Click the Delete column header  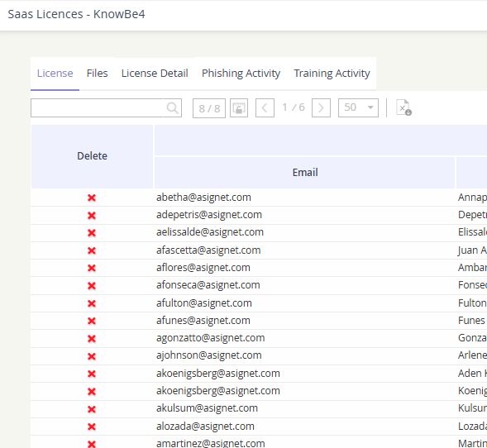click(x=93, y=156)
